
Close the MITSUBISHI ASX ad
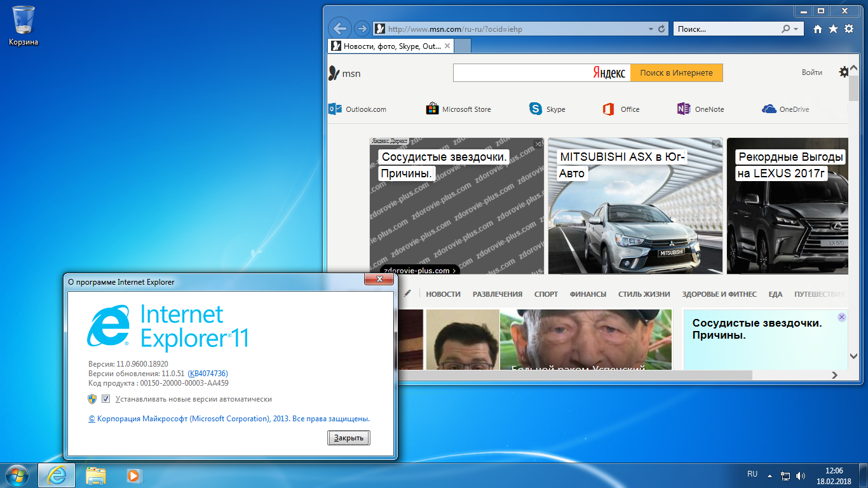click(716, 144)
